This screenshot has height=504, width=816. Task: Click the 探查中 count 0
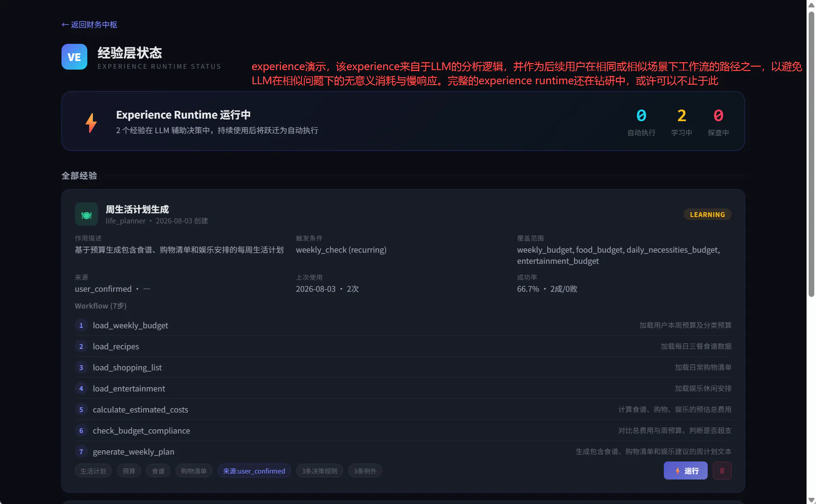coord(718,115)
